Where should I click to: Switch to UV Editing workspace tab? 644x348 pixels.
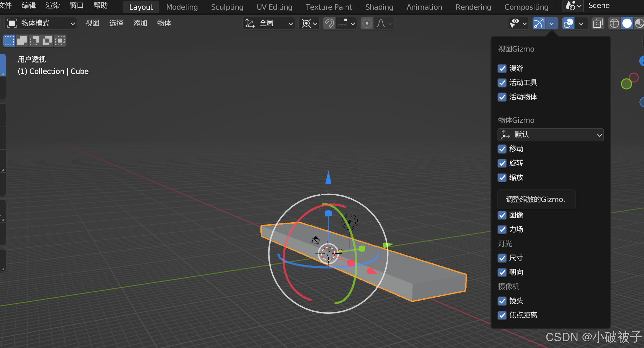coord(274,7)
